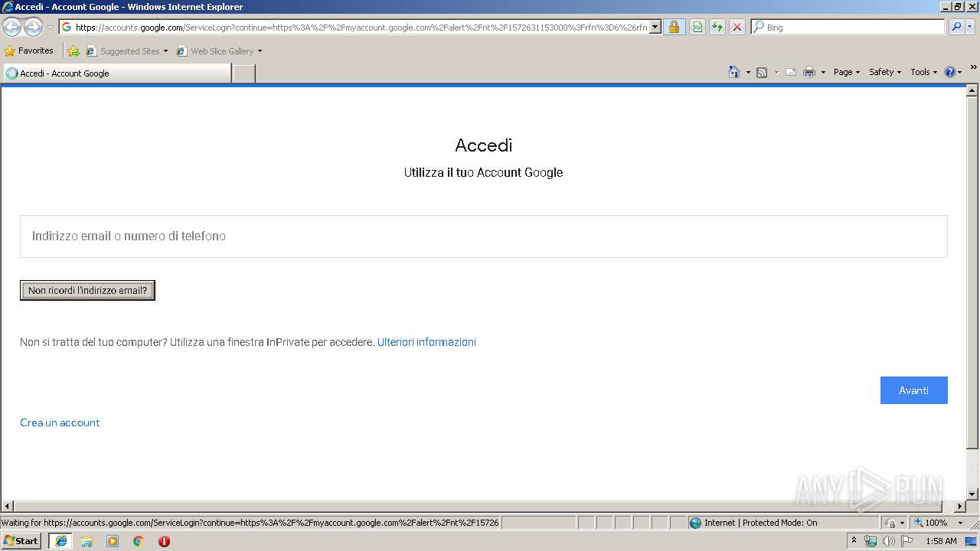Open the Tools menu
The image size is (980, 551).
[923, 72]
